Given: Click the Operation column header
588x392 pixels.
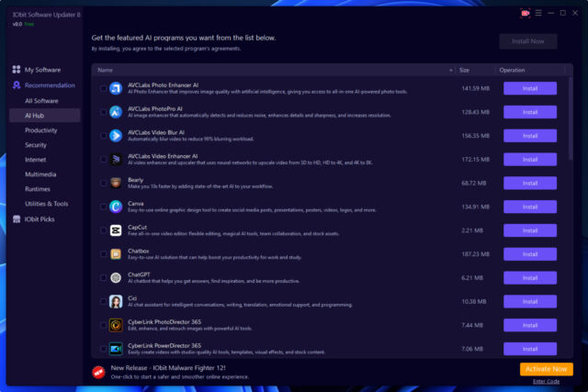Looking at the screenshot, I should click(512, 70).
